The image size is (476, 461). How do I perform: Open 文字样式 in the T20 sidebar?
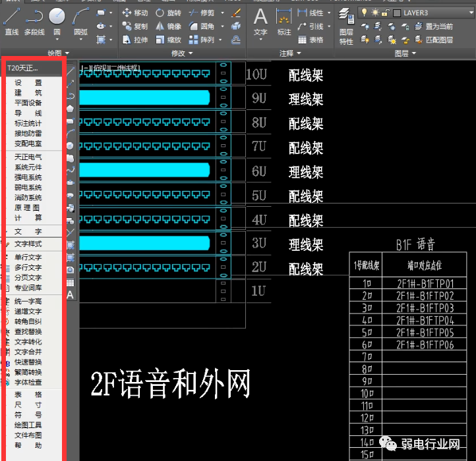pos(28,244)
